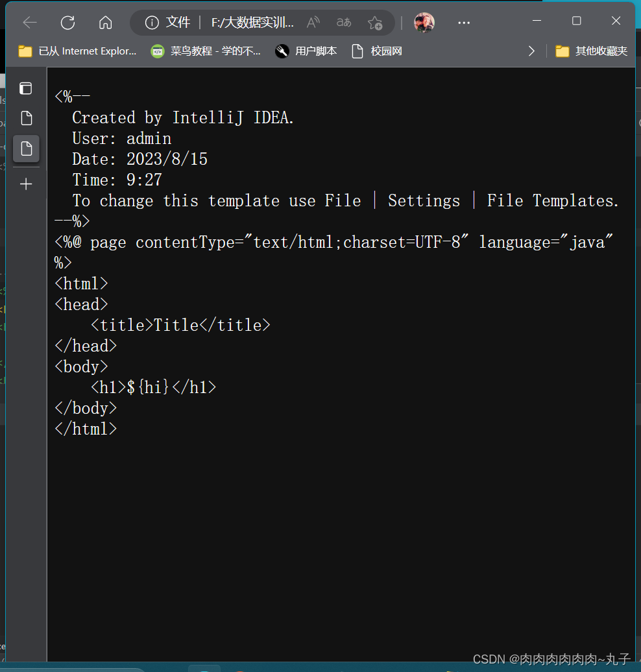
Task: Click inside the address bar
Action: [x=253, y=22]
